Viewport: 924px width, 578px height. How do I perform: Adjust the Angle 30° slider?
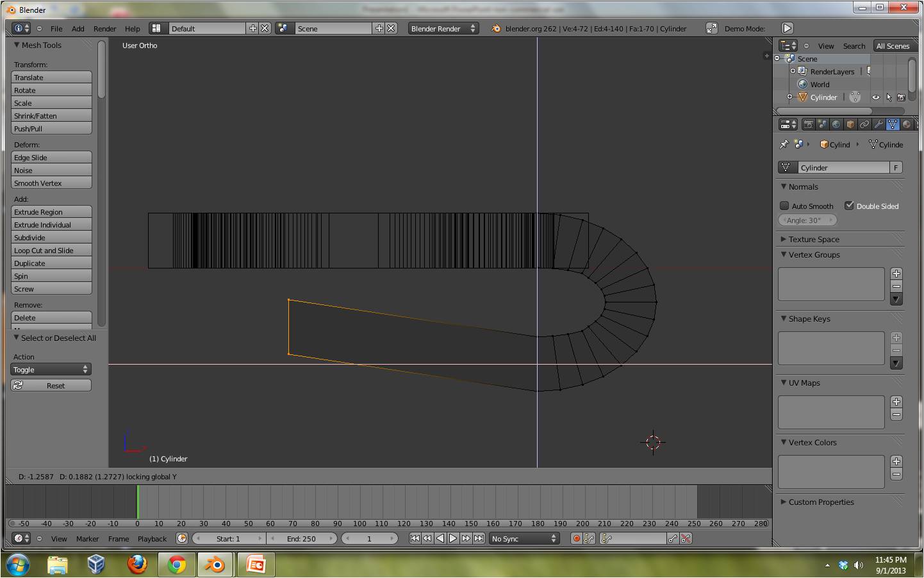807,220
